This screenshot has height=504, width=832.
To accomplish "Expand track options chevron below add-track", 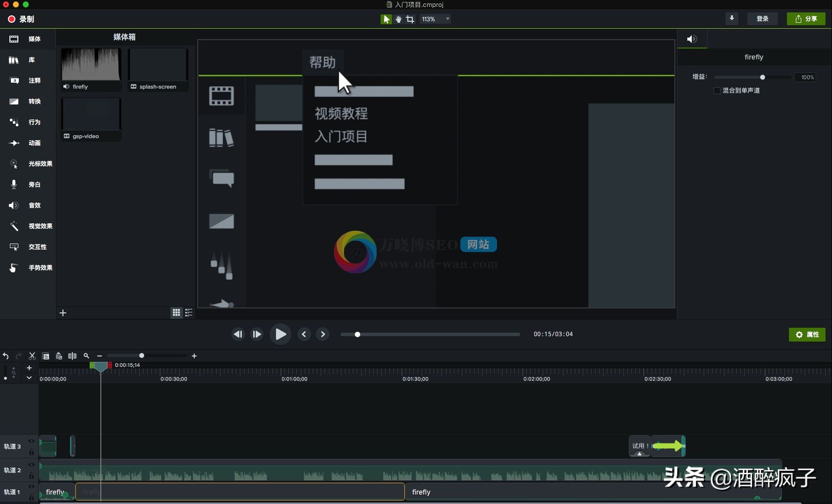I will (29, 378).
